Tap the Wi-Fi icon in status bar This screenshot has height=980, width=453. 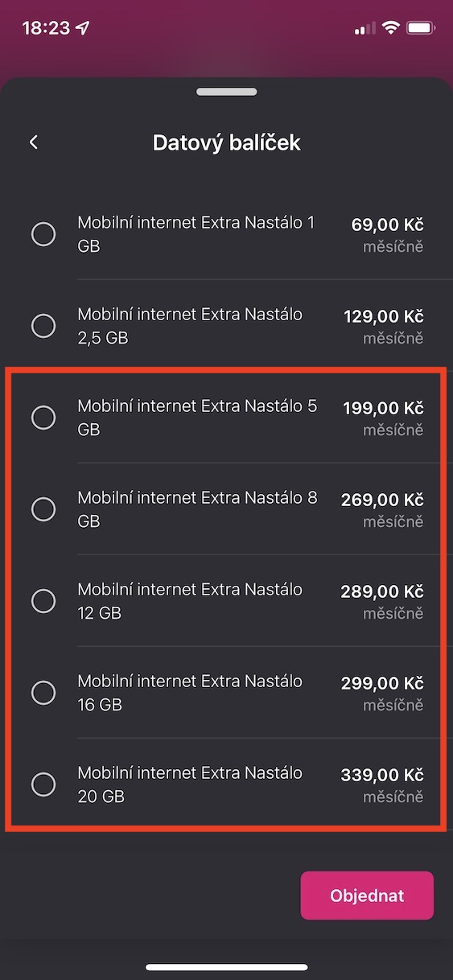(391, 28)
